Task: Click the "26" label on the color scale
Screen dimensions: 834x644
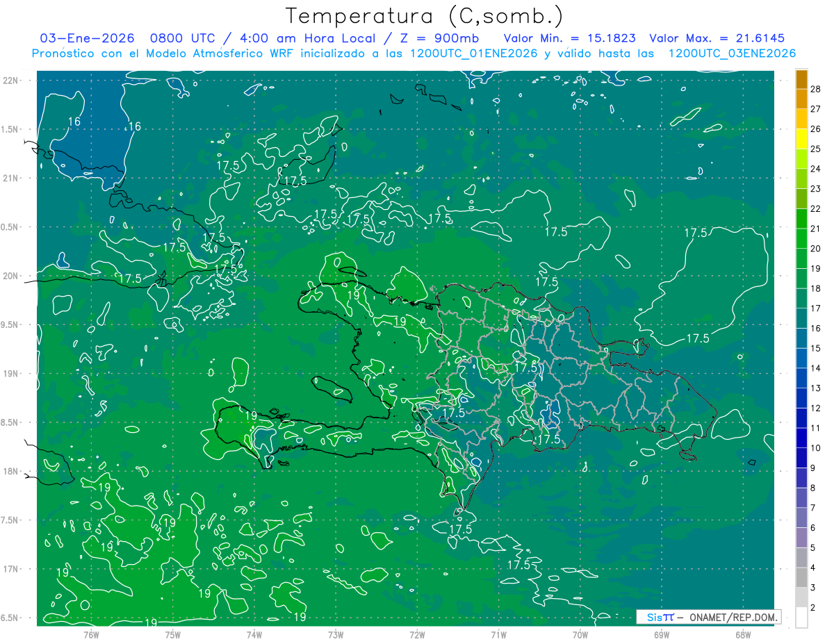Action: [816, 129]
